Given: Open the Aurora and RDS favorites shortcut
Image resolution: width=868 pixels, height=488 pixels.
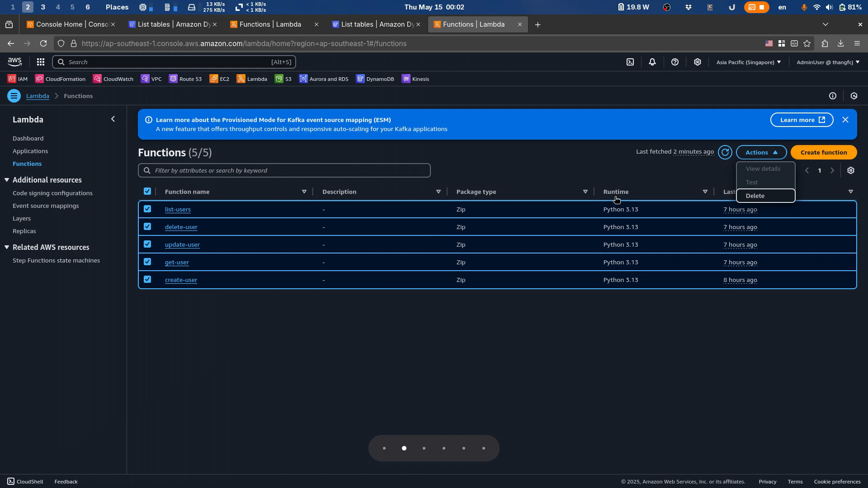Looking at the screenshot, I should click(324, 79).
